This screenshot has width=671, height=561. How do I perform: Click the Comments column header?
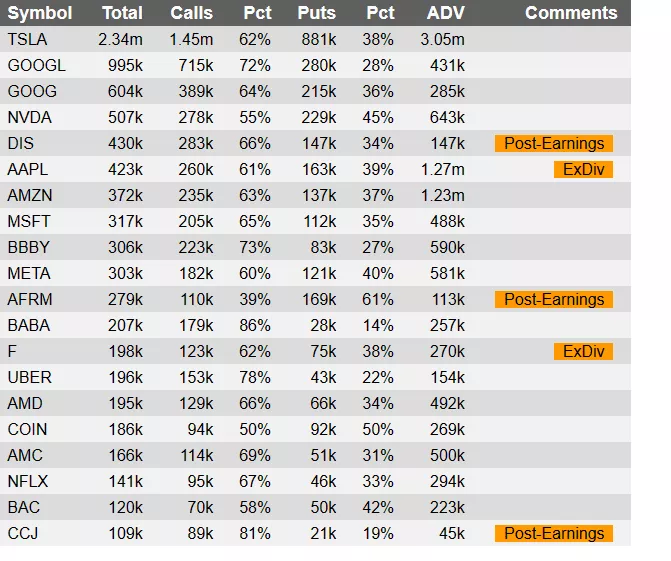(571, 13)
